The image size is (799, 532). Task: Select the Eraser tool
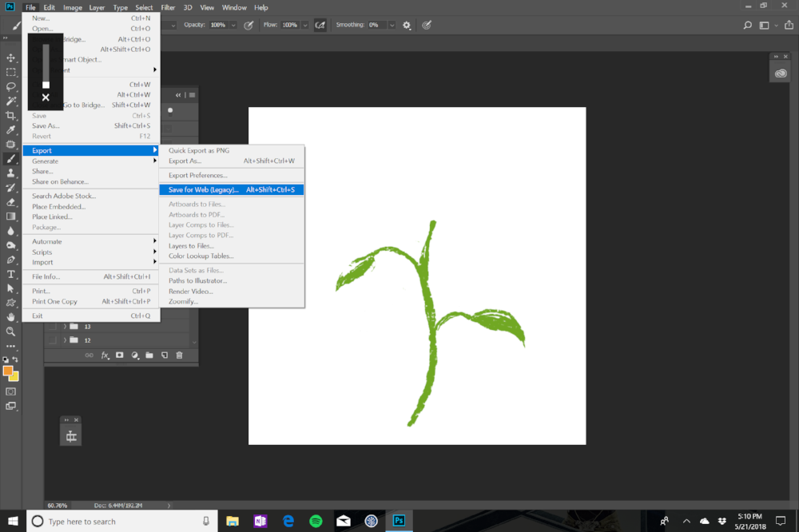click(x=10, y=202)
